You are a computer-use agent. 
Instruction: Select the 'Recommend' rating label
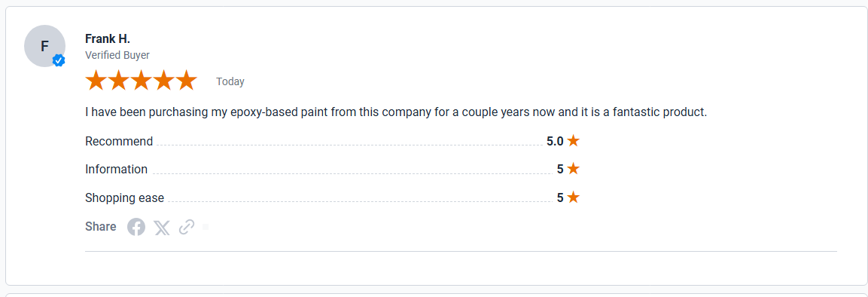coord(119,141)
